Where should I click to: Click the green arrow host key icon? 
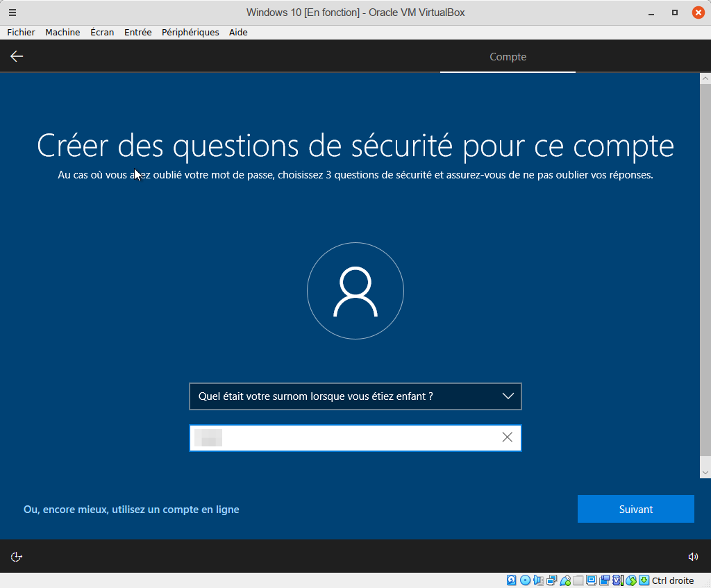click(644, 580)
